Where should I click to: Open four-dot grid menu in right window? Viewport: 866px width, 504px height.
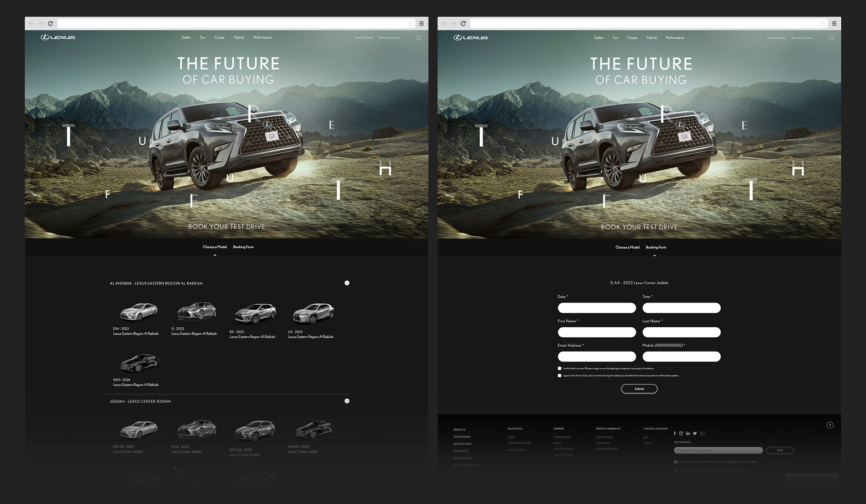click(x=832, y=38)
